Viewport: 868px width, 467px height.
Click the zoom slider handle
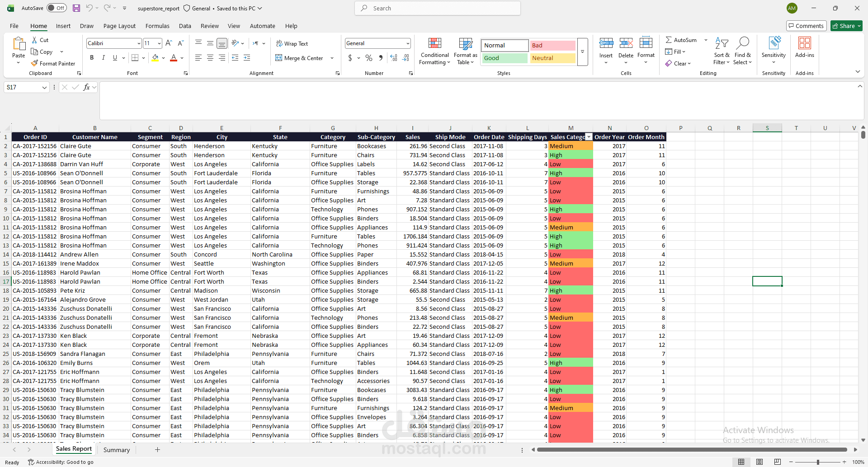click(x=818, y=462)
